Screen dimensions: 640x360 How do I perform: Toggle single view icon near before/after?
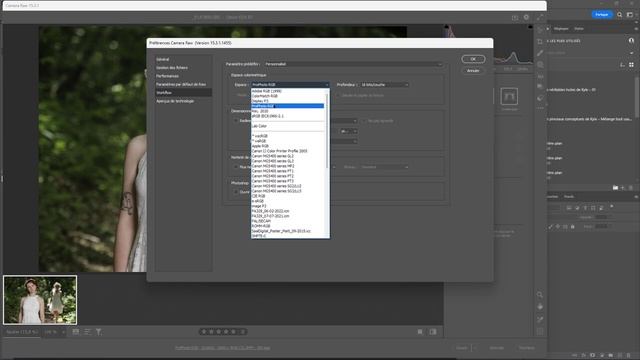[x=420, y=332]
